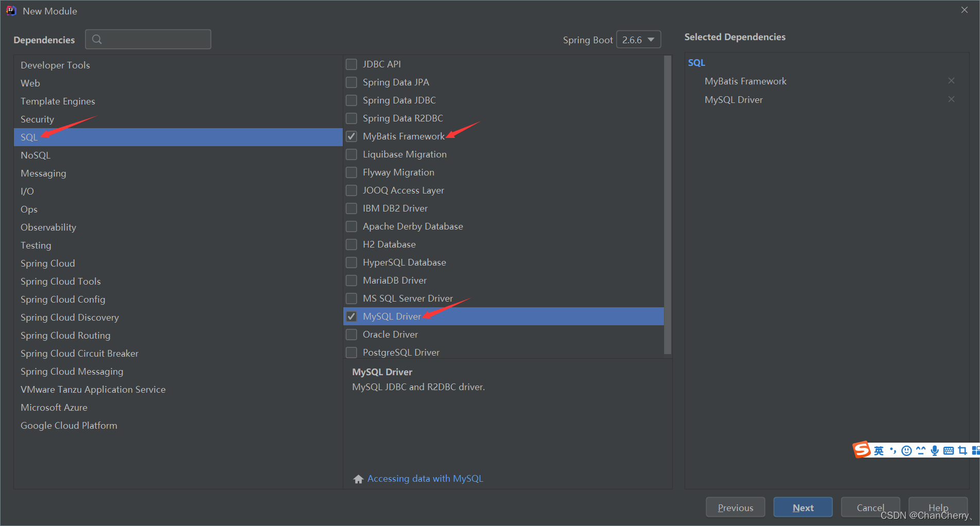Choose Spring Cloud Discovery category
The height and width of the screenshot is (526, 980).
click(178, 318)
